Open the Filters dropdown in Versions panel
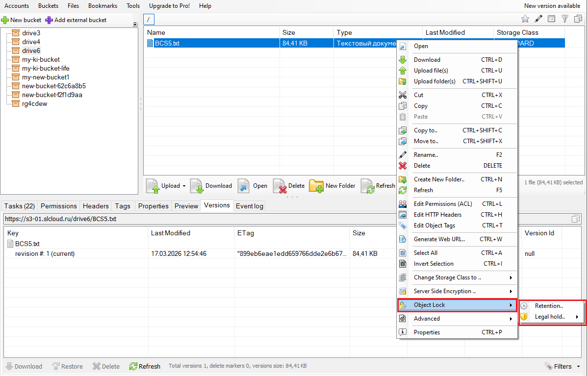Viewport: 588px width, 376px height. [x=562, y=366]
